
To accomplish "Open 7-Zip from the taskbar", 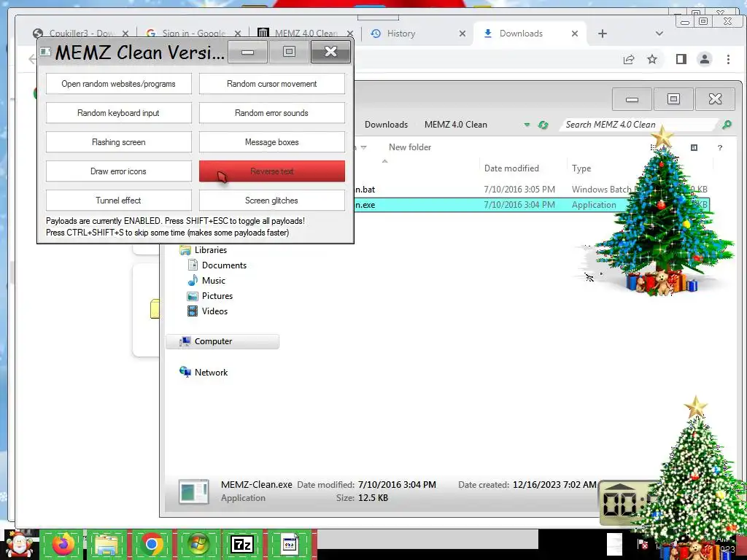I will tap(242, 544).
